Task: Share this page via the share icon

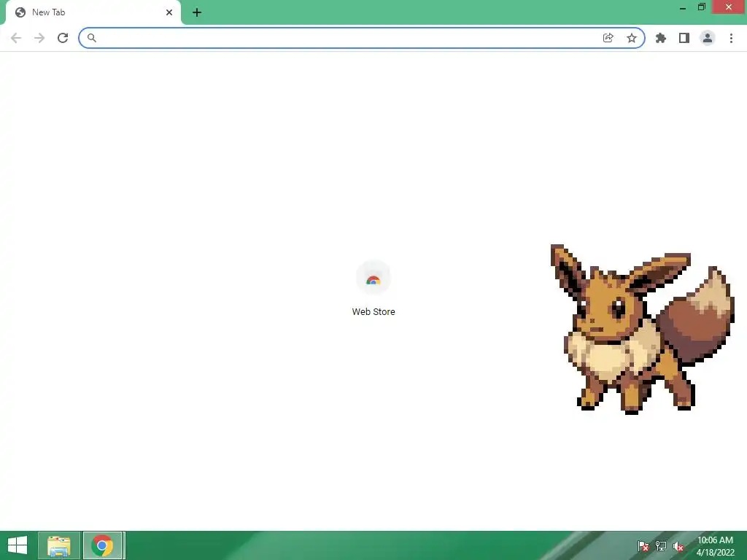Action: 608,38
